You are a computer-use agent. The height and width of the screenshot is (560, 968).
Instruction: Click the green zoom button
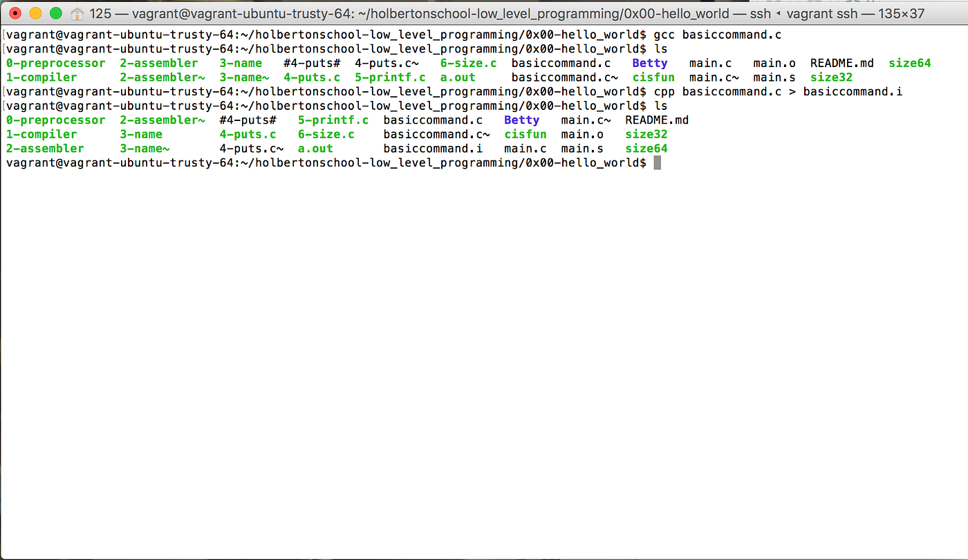55,12
